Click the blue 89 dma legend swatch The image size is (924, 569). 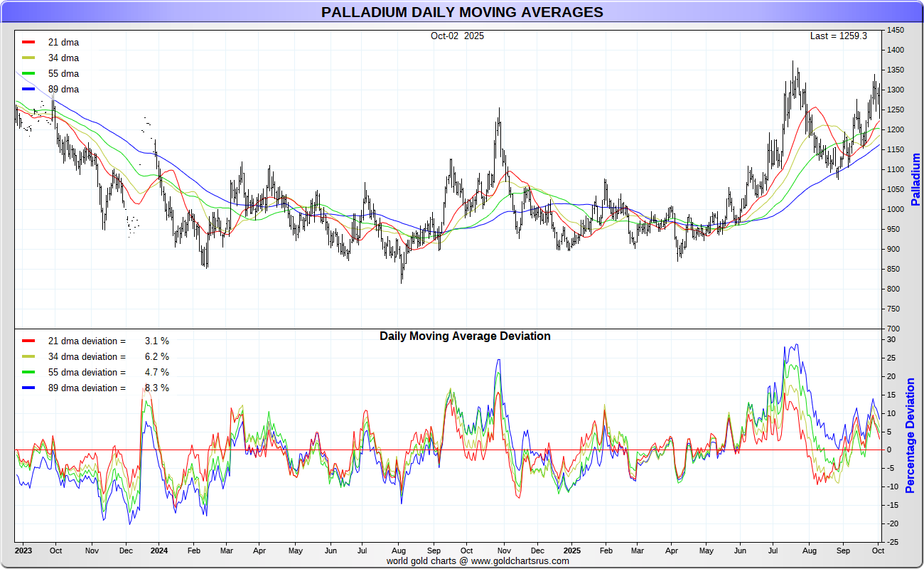coord(28,90)
